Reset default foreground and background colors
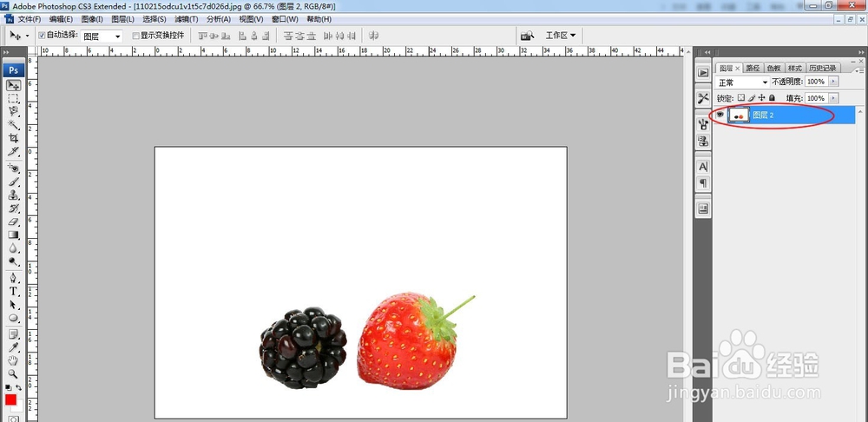Image resolution: width=868 pixels, height=422 pixels. point(9,387)
